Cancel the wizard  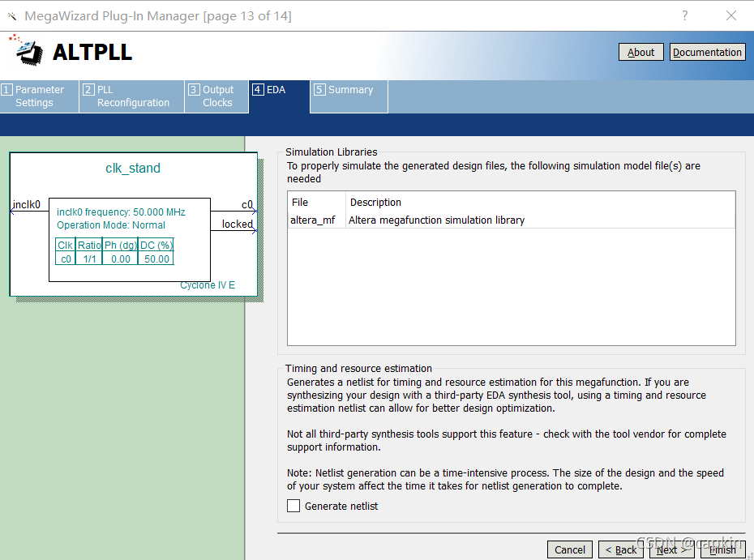coord(570,549)
